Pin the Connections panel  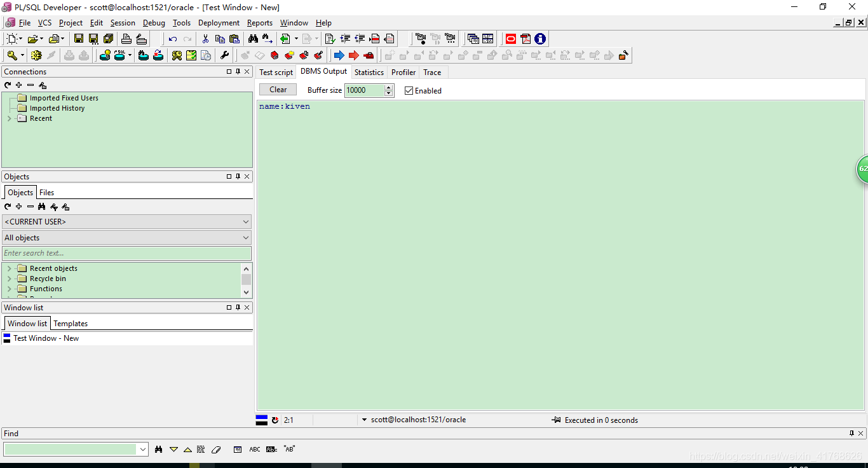coord(238,72)
